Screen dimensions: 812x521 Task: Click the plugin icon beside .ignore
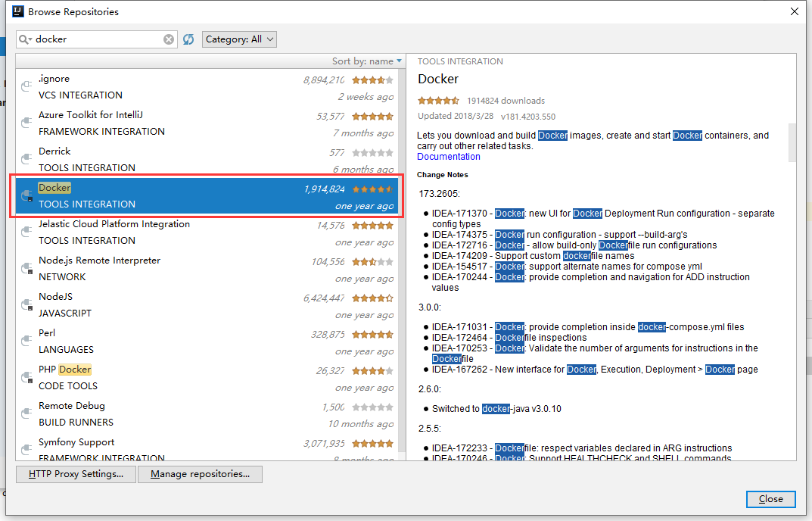click(x=26, y=86)
